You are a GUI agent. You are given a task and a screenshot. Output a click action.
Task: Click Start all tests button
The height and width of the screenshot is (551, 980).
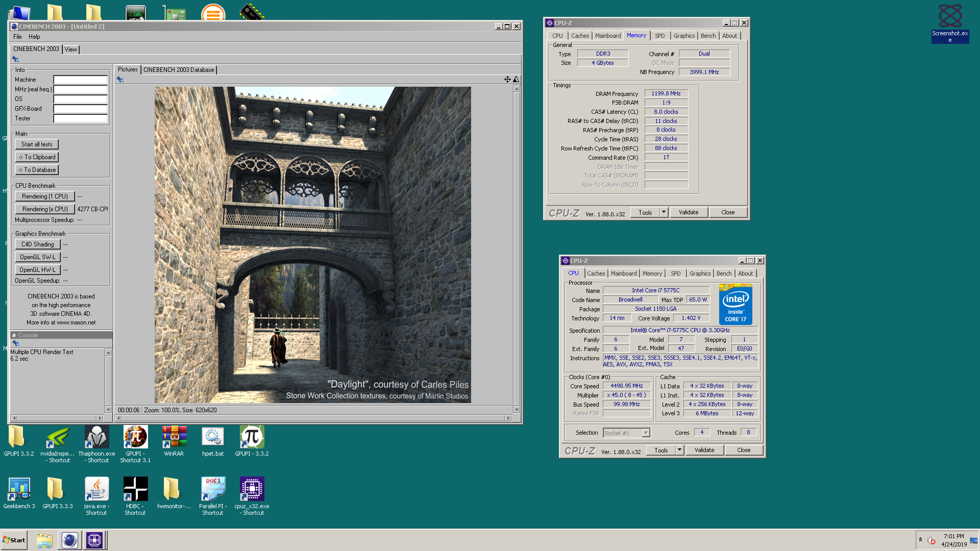(37, 144)
